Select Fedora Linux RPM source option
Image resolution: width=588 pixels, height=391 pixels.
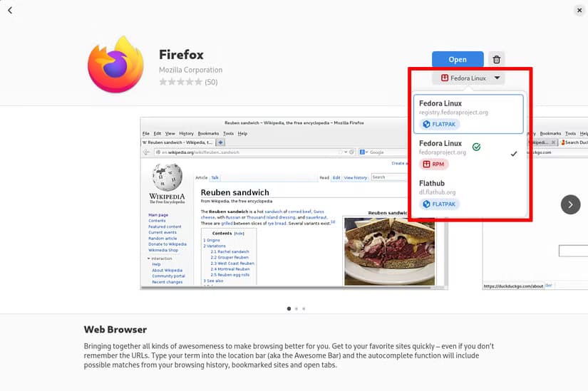[468, 154]
